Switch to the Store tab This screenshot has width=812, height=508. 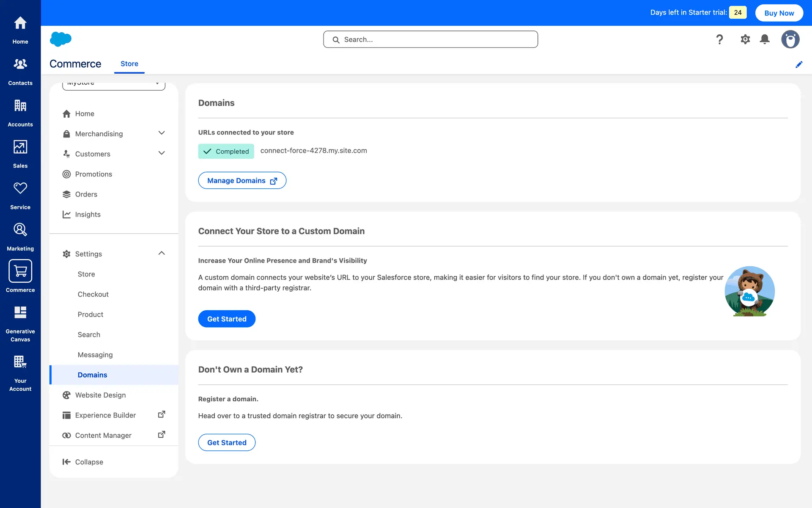129,63
